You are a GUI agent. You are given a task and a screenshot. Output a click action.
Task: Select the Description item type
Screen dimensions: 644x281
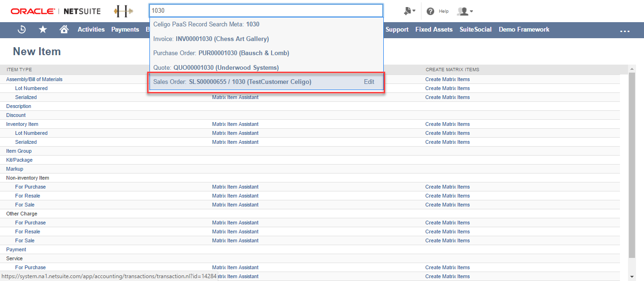(x=18, y=106)
